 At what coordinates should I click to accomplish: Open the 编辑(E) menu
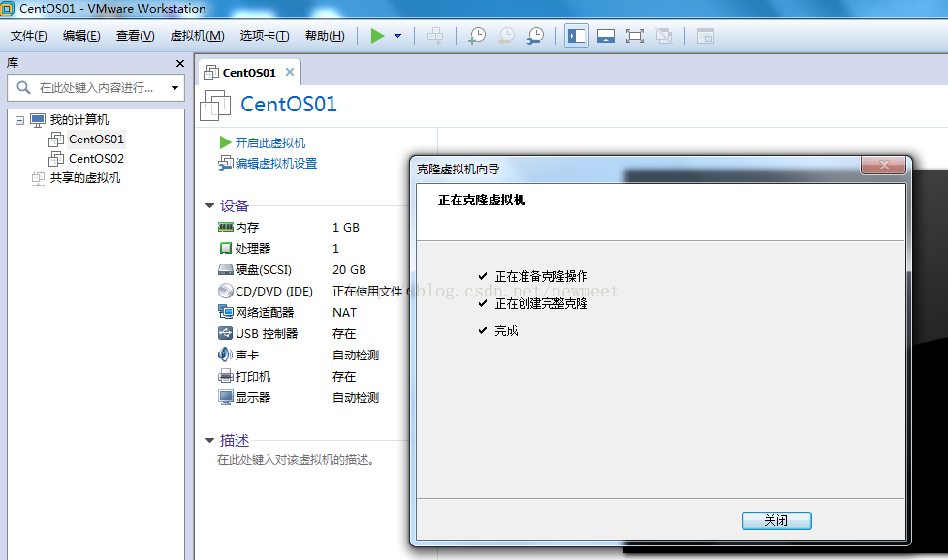point(81,36)
